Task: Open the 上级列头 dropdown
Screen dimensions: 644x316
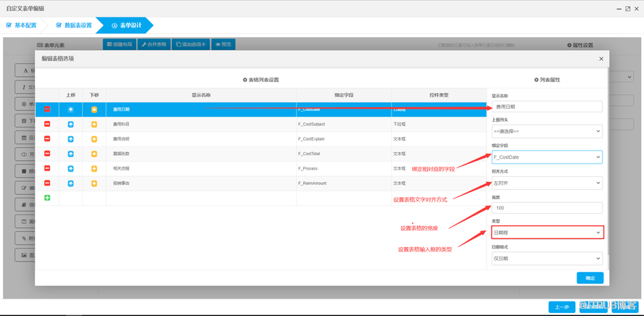Action: click(547, 132)
